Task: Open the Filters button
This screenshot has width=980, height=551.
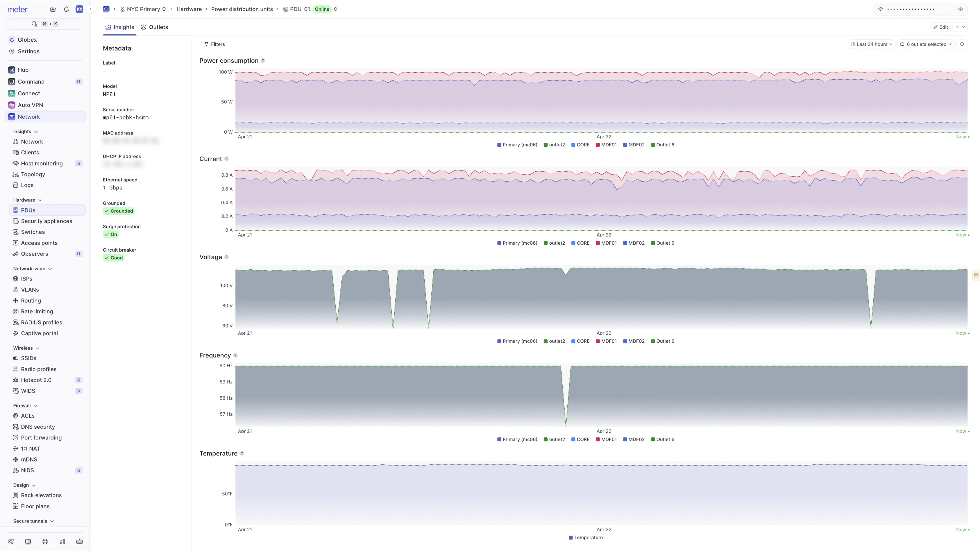Action: [x=215, y=44]
